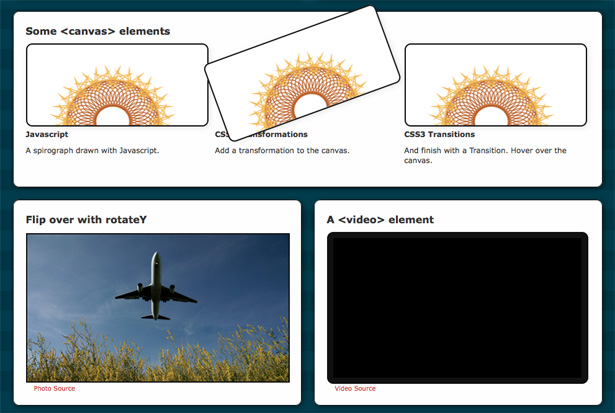Click the bold 'Javascript' caption
Viewport: 615px width, 413px height.
(x=47, y=134)
